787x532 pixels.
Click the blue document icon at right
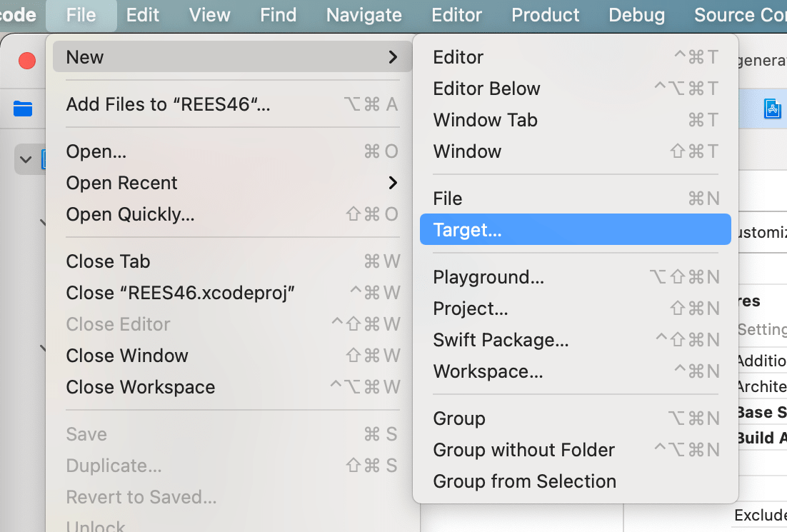[x=772, y=109]
